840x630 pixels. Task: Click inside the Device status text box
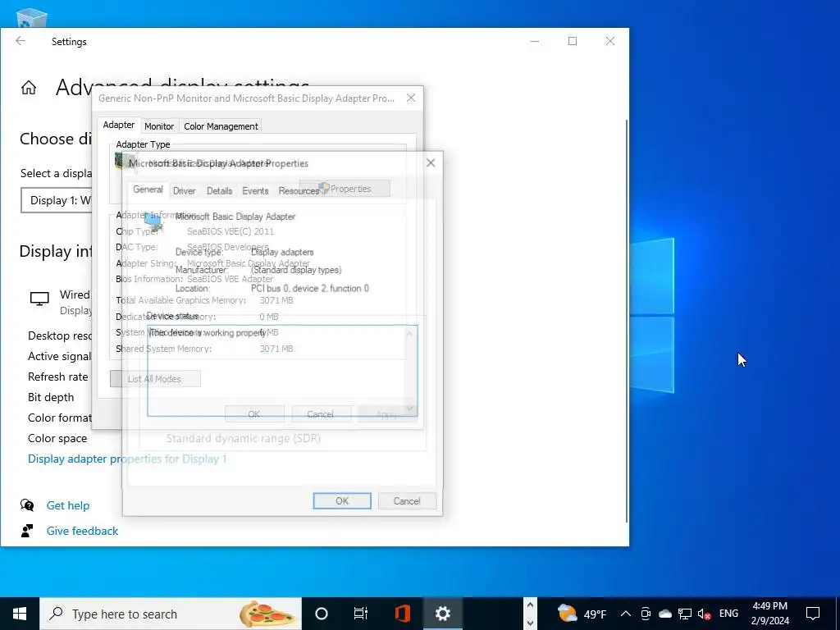[282, 371]
